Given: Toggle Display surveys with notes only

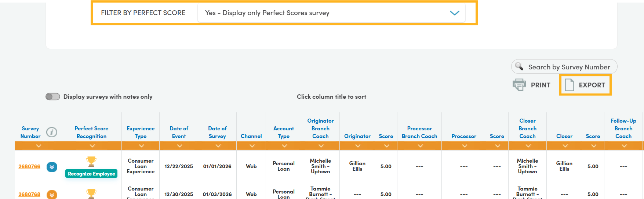Looking at the screenshot, I should [x=53, y=97].
